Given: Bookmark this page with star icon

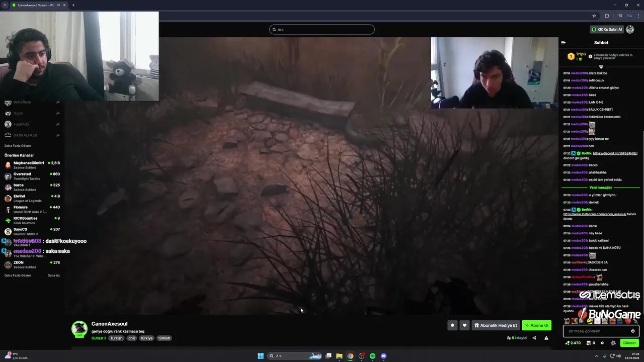Looking at the screenshot, I should click(594, 16).
